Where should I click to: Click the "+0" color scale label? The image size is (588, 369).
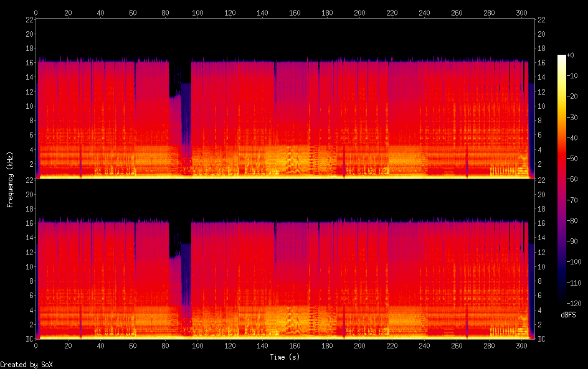570,55
